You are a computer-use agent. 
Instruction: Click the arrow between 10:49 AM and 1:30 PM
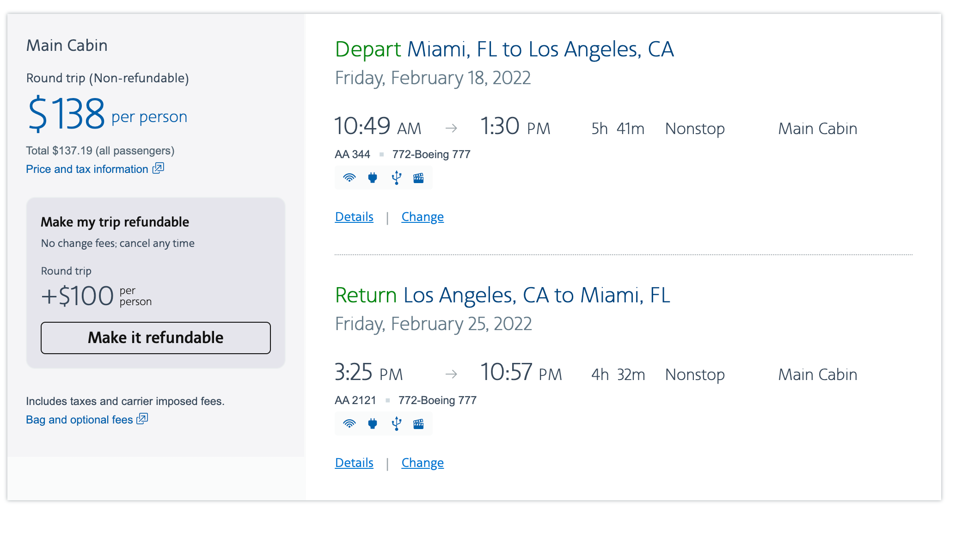tap(452, 128)
